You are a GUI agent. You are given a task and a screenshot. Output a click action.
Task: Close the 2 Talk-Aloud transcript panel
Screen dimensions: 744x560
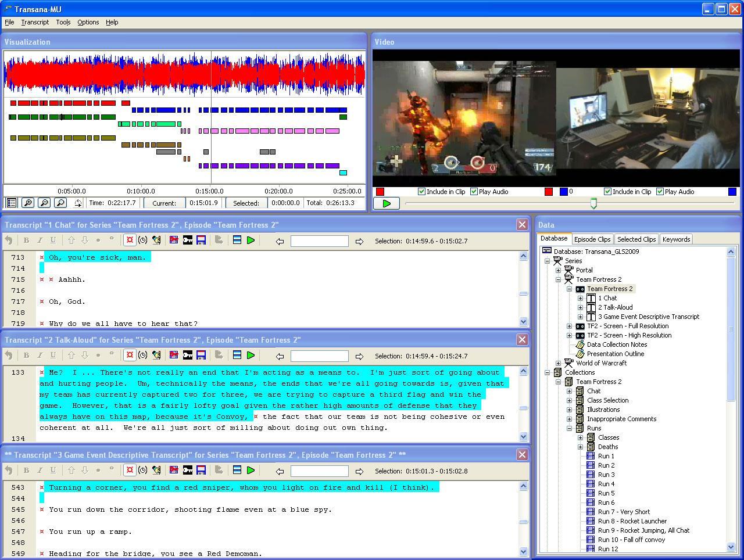click(522, 340)
